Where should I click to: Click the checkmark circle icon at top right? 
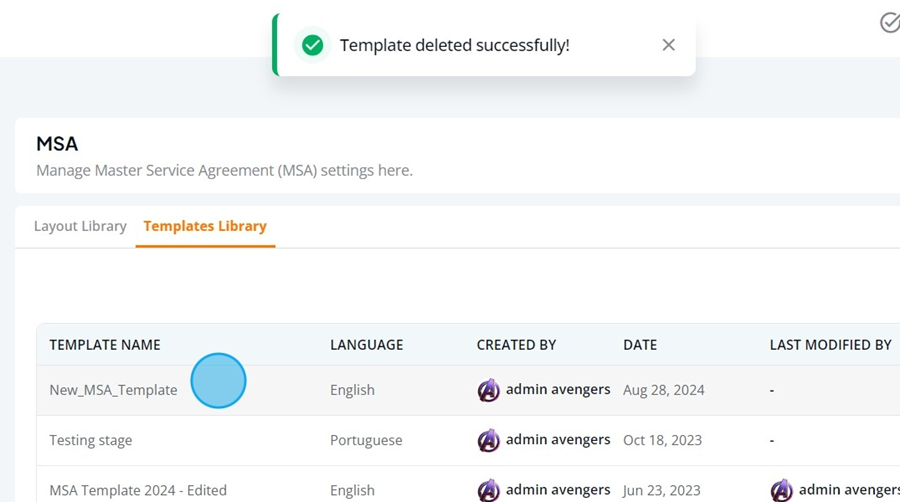click(x=890, y=23)
